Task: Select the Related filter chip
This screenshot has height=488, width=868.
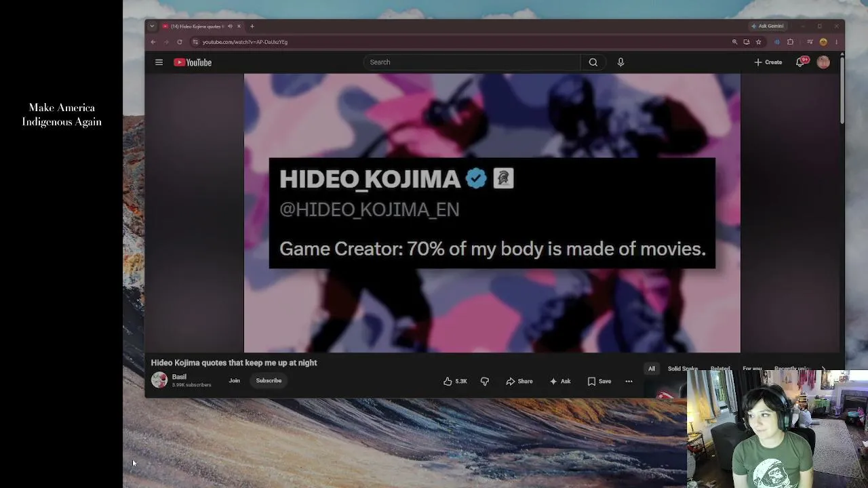Action: (720, 369)
